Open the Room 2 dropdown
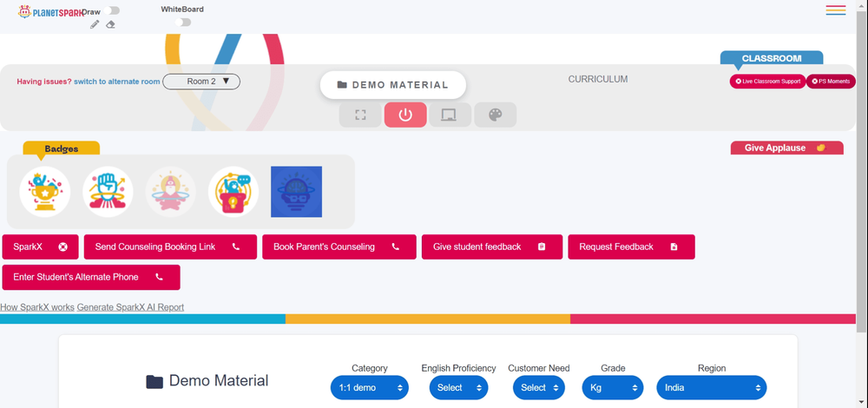Image resolution: width=868 pixels, height=408 pixels. (201, 82)
